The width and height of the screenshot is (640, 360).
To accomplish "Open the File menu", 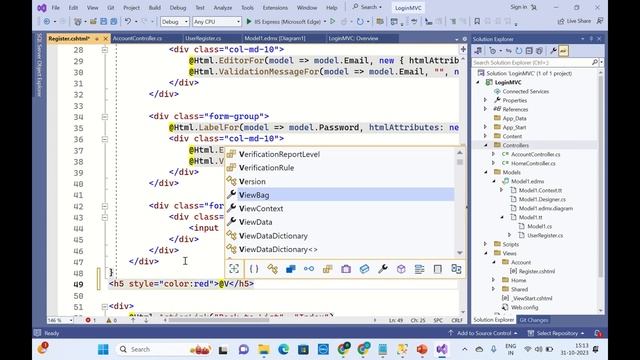I will coord(56,8).
